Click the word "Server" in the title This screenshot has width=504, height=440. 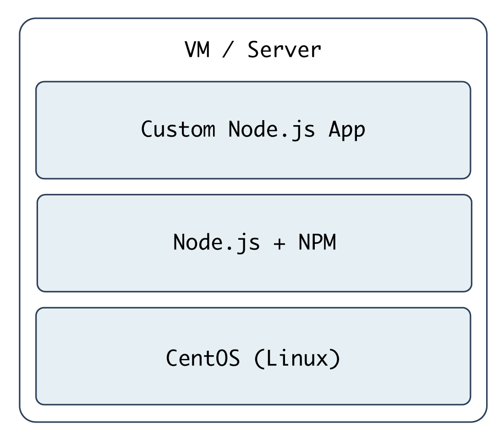[284, 49]
